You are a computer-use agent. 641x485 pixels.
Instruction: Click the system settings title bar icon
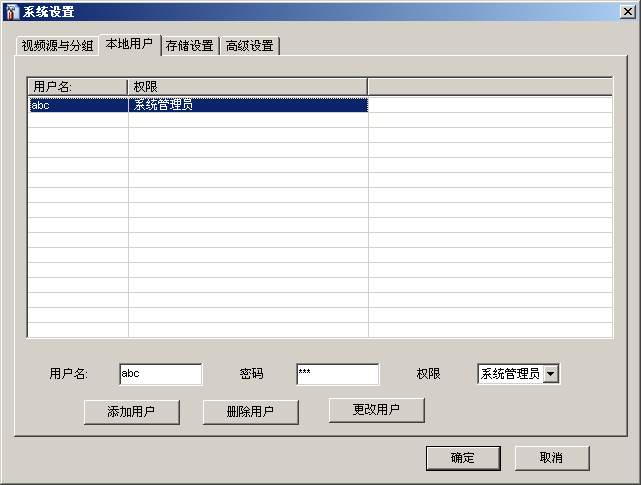[12, 11]
